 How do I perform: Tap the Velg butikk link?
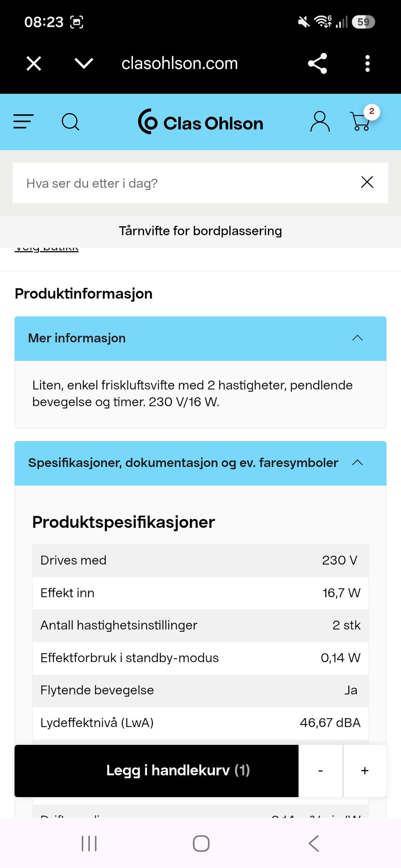click(46, 249)
